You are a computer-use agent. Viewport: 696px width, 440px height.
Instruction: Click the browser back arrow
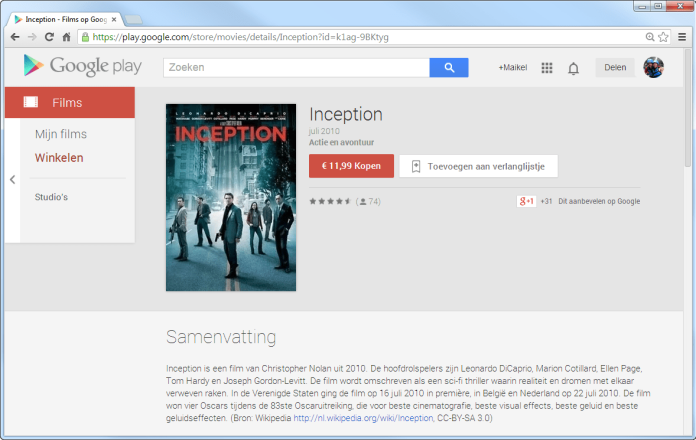15,37
